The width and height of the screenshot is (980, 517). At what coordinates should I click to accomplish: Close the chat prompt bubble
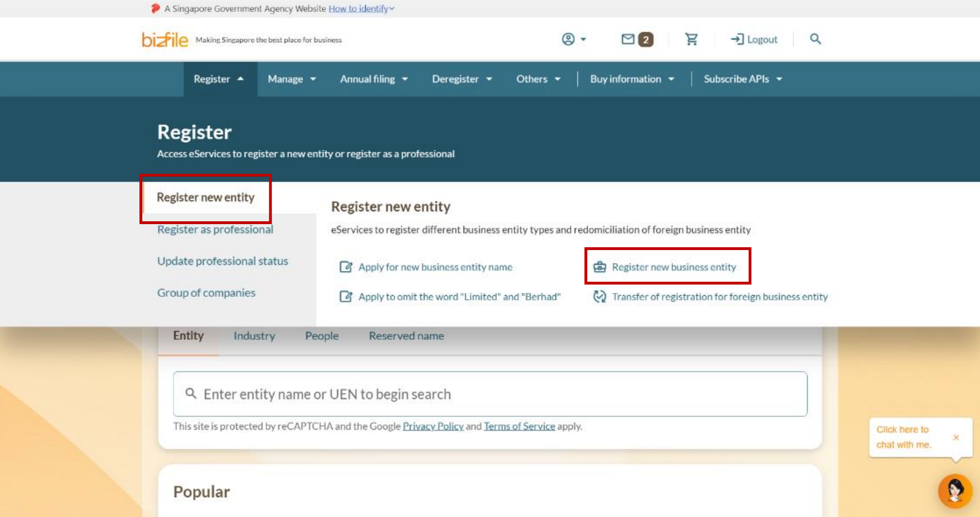[x=956, y=437]
